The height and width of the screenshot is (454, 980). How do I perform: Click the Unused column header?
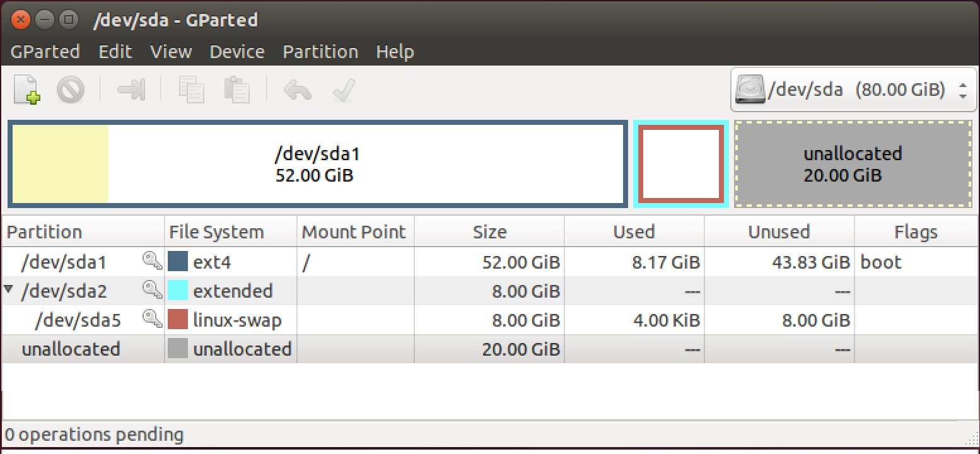(x=779, y=231)
